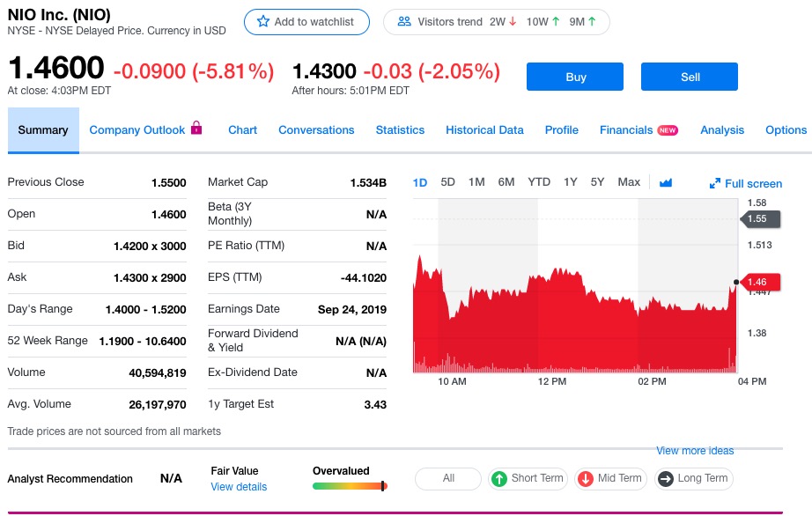The image size is (812, 516).
Task: Open the Fair Value View details link
Action: 239,487
